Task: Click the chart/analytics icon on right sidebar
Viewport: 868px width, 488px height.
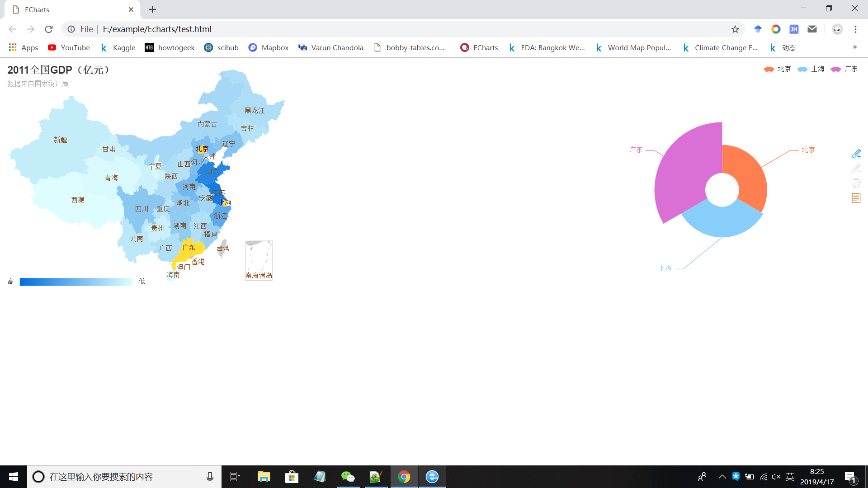Action: [856, 199]
